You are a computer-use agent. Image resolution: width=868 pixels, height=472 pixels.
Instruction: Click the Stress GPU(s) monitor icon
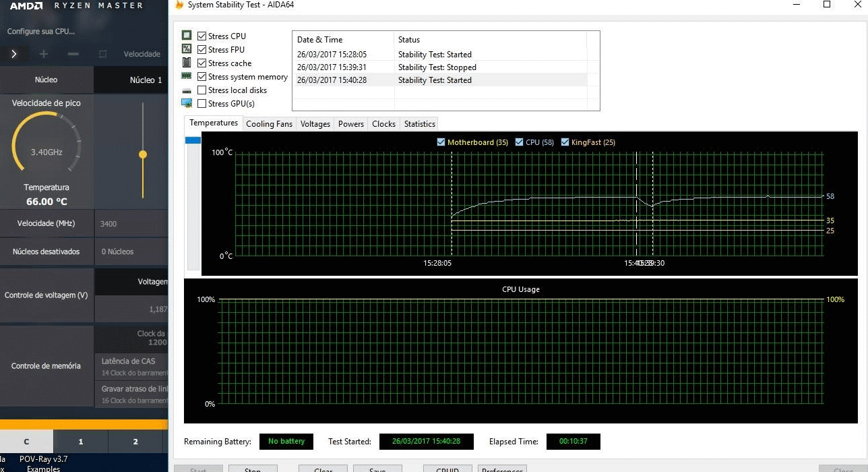click(x=187, y=103)
